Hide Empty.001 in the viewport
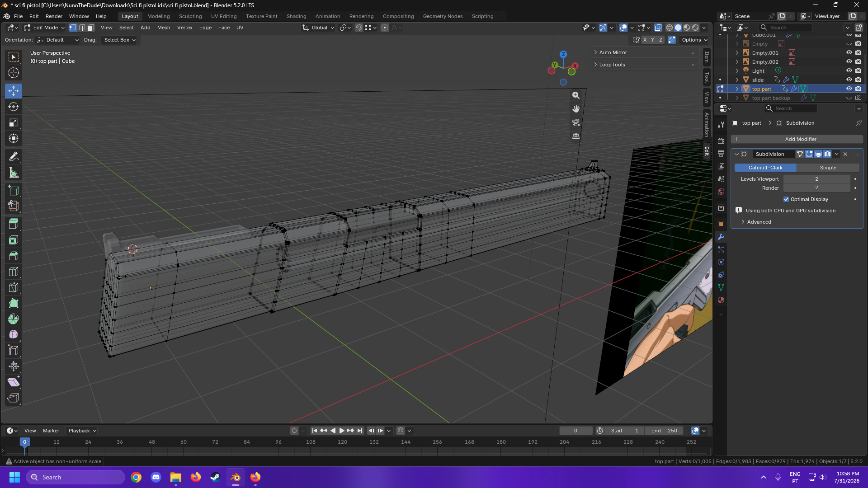Image resolution: width=868 pixels, height=488 pixels. [x=849, y=52]
